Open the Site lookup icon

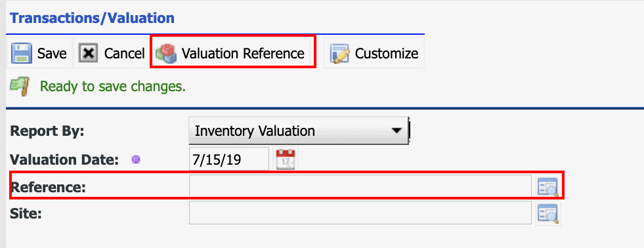pos(548,213)
